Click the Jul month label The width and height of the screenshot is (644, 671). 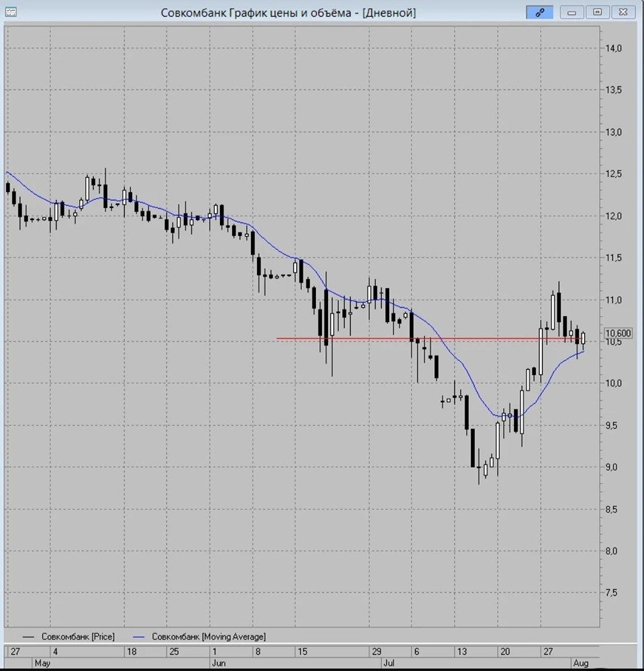click(x=388, y=663)
